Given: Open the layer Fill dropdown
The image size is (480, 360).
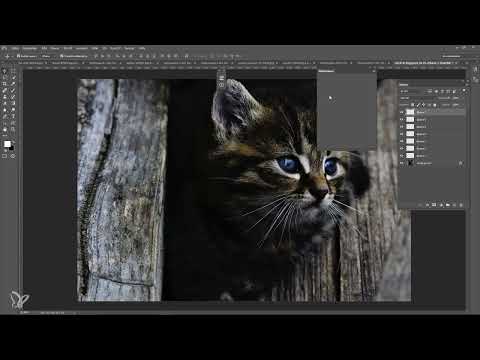Looking at the screenshot, I should [x=456, y=105].
